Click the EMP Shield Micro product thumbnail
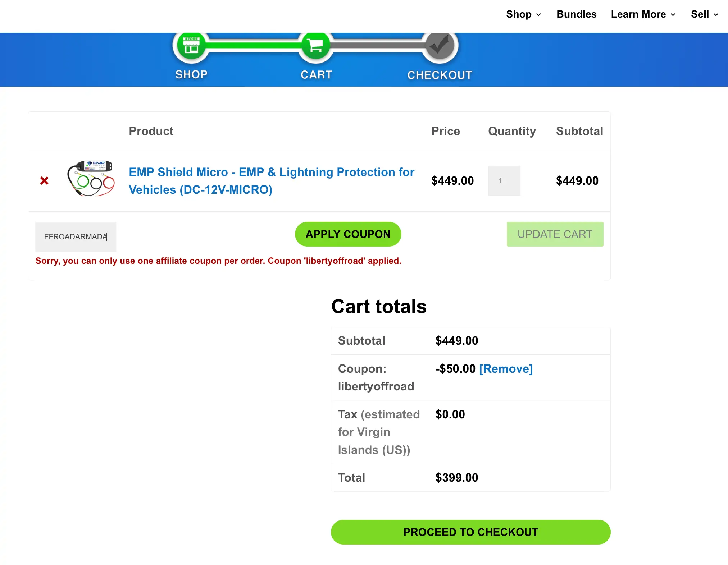This screenshot has height=565, width=728. 91,179
